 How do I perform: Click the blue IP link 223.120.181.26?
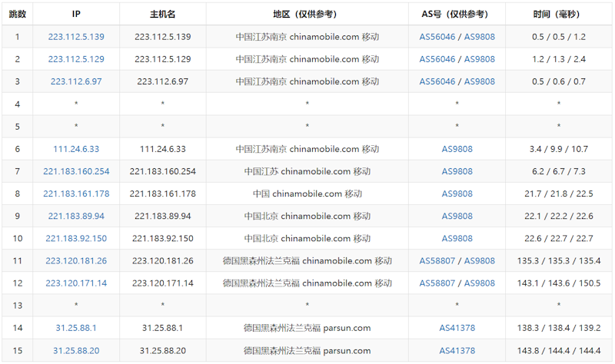(x=76, y=261)
